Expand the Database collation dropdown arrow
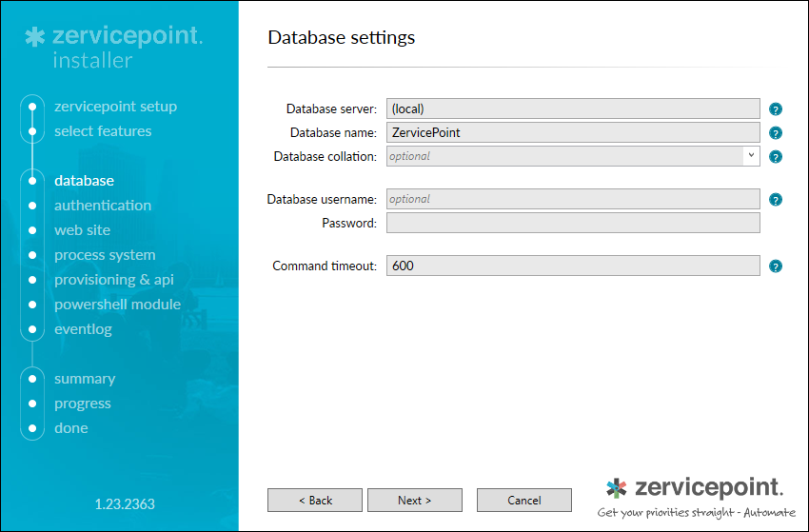The width and height of the screenshot is (809, 532). pos(751,156)
